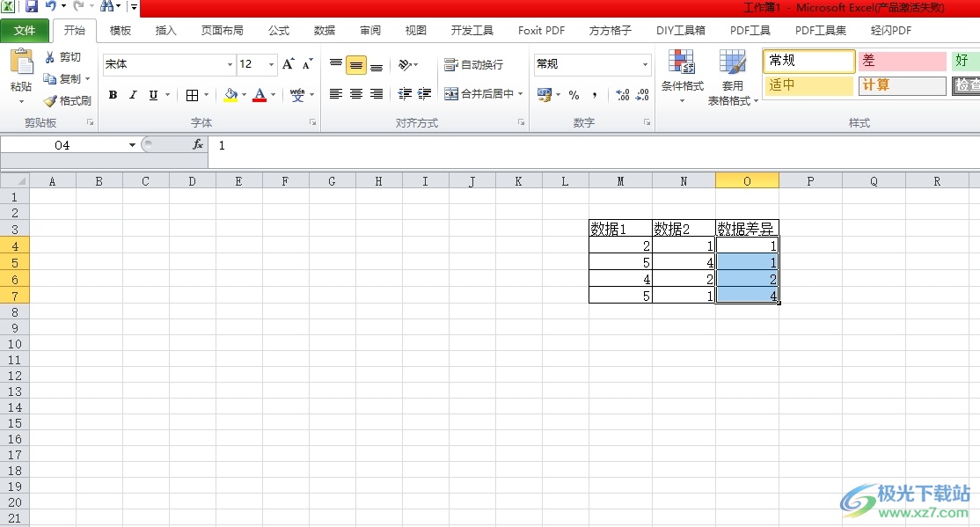
Task: Click the borders icon
Action: pos(192,95)
